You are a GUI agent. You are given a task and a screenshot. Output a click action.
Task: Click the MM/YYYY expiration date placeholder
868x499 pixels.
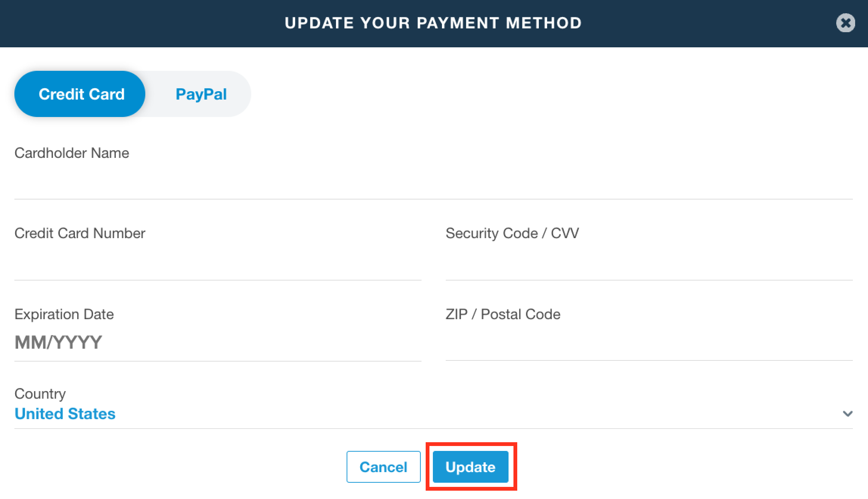(59, 342)
